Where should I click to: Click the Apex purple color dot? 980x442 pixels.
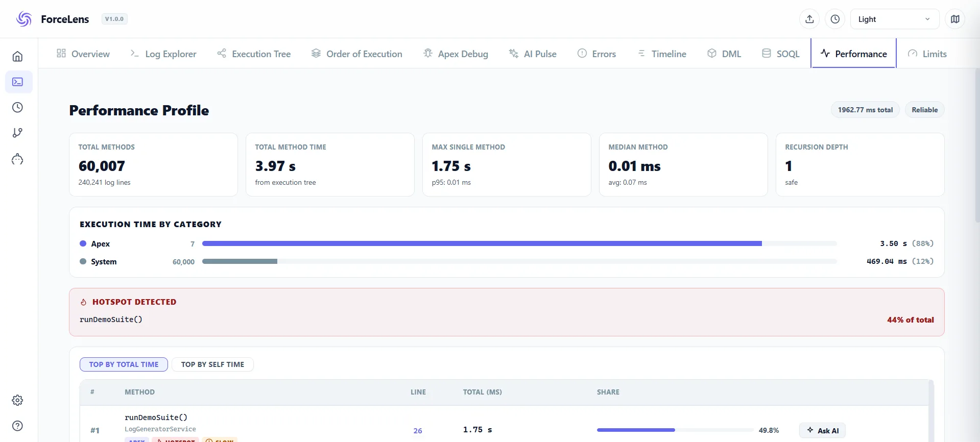83,243
